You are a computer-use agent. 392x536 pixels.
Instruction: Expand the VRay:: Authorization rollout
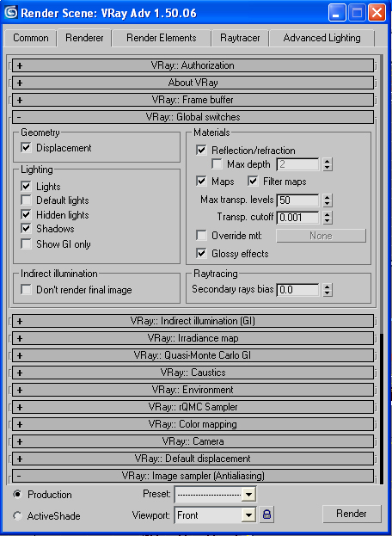click(x=193, y=65)
